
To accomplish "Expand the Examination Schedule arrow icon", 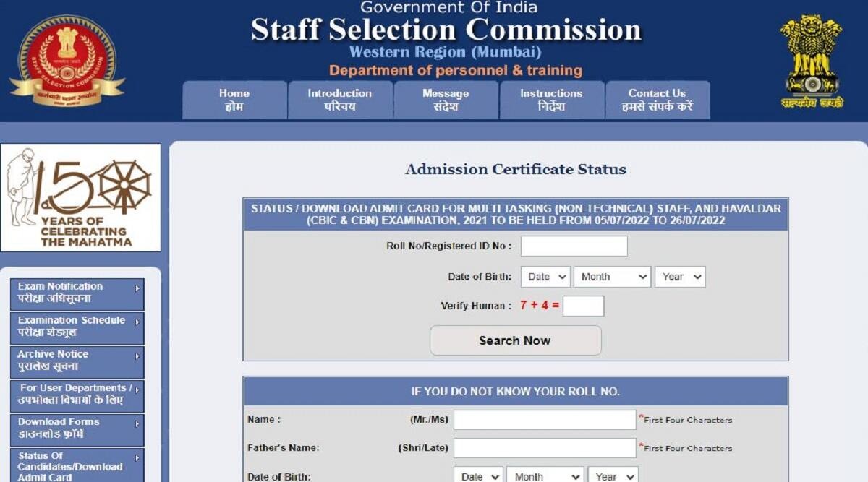I will (x=137, y=322).
